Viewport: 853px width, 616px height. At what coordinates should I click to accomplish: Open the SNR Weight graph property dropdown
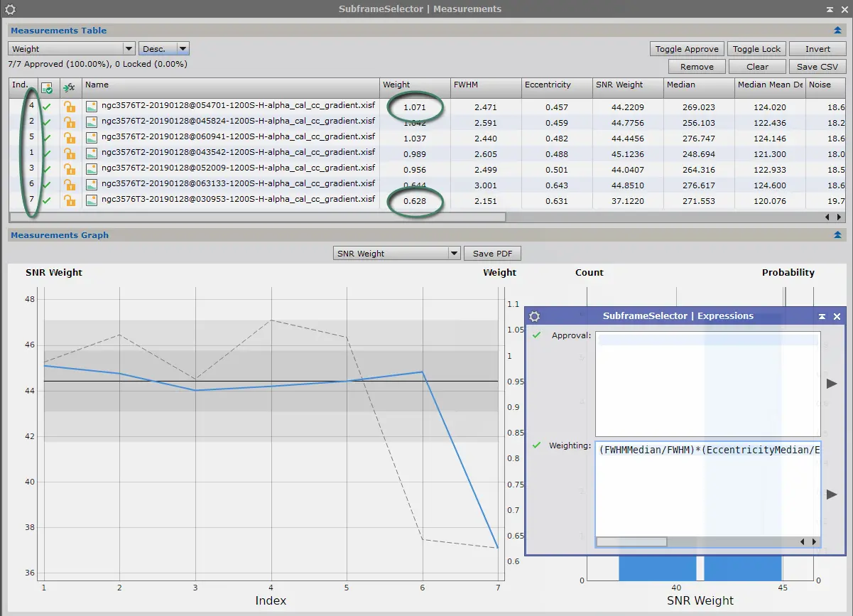[x=397, y=254]
